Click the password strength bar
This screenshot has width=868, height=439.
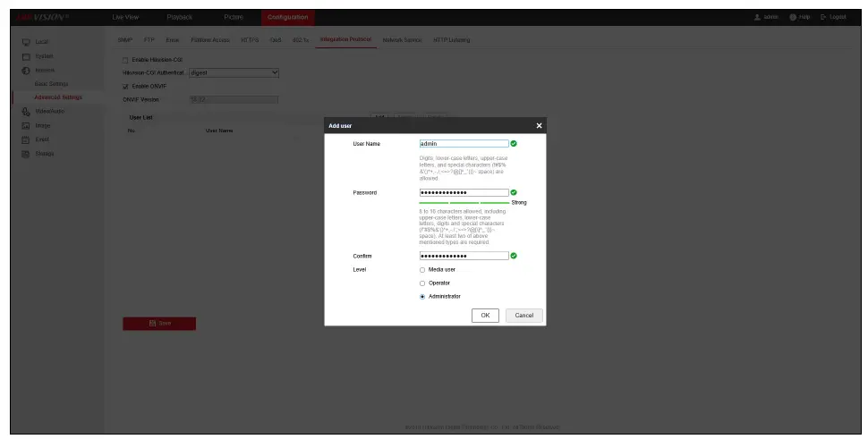coord(464,203)
